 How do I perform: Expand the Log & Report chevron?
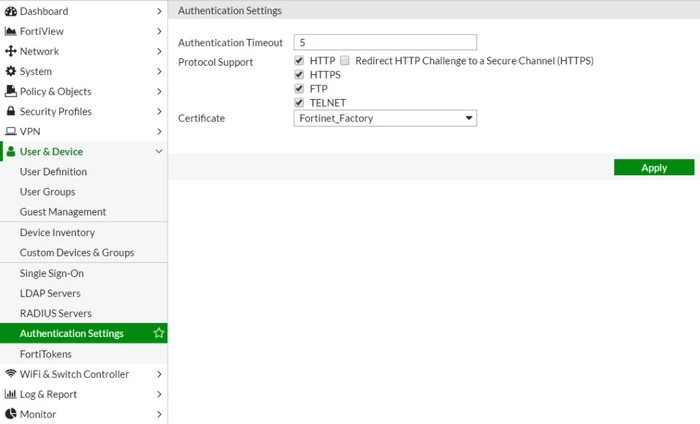[x=159, y=394]
